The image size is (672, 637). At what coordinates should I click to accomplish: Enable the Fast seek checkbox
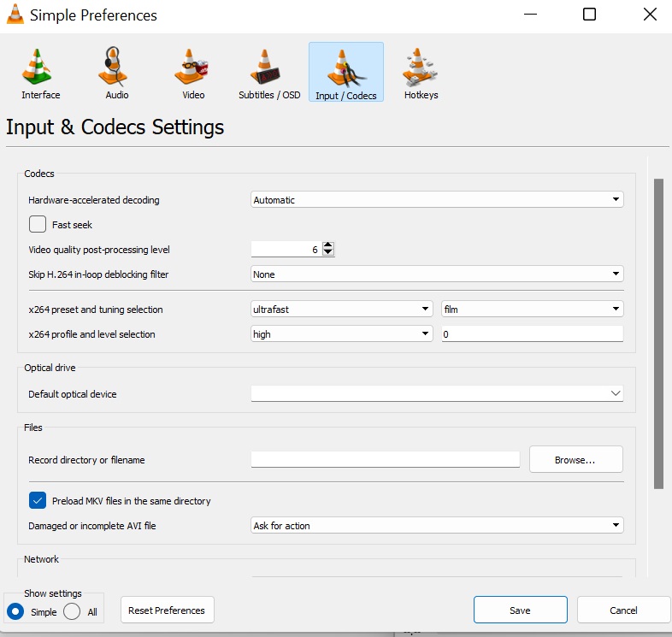click(x=38, y=224)
